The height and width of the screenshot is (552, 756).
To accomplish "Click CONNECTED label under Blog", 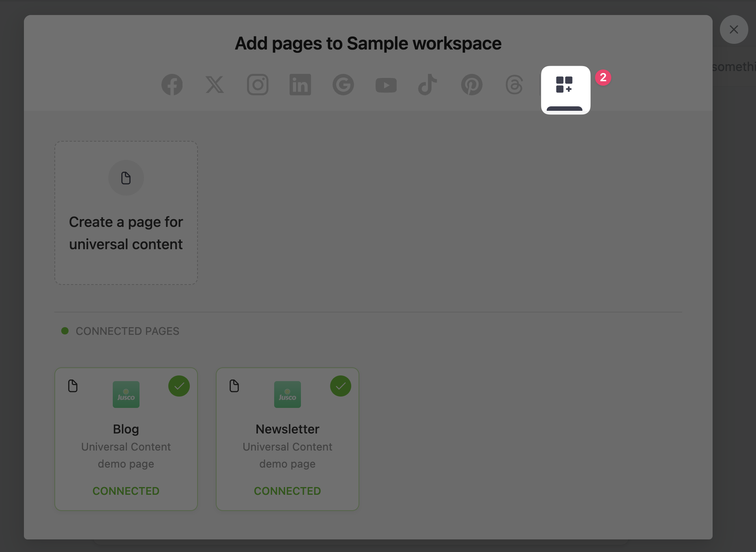I will [126, 491].
